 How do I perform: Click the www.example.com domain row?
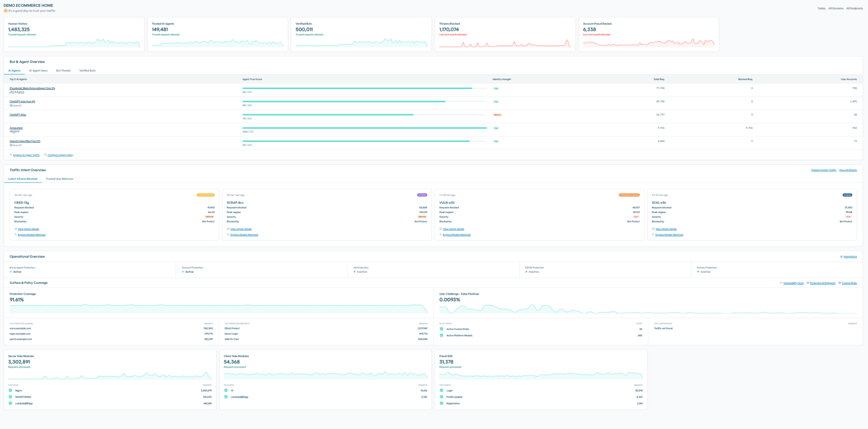tap(111, 328)
